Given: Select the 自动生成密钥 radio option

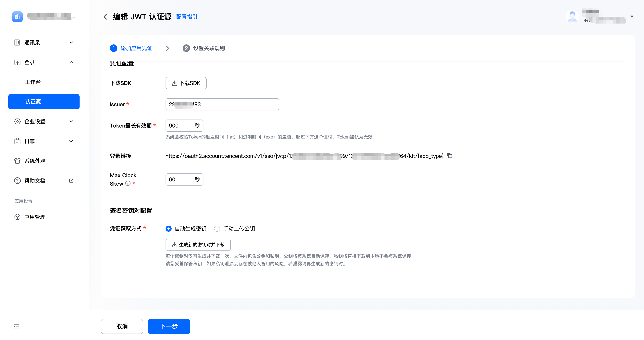Looking at the screenshot, I should 169,229.
